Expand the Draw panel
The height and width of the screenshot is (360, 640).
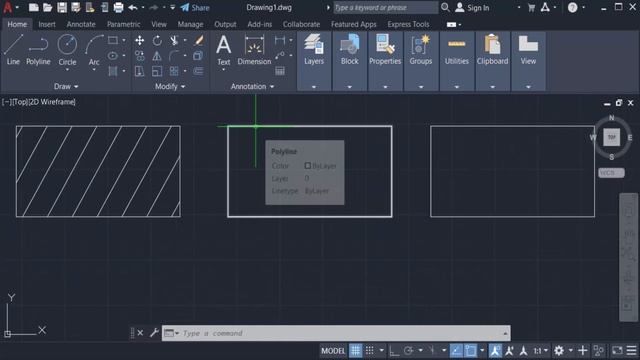pos(66,87)
